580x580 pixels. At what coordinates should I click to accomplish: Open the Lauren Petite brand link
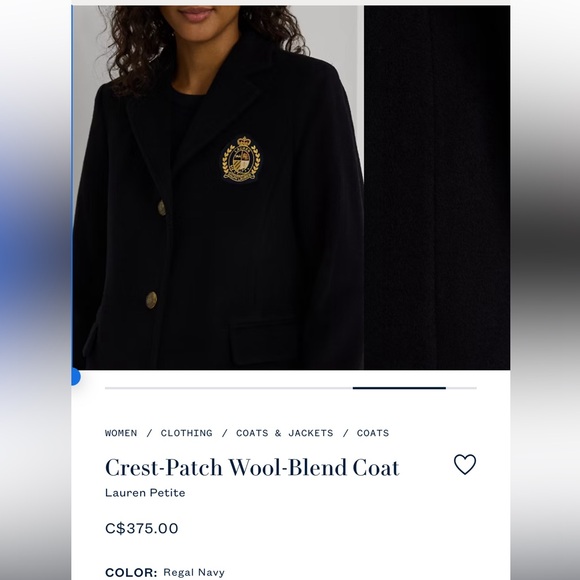click(x=145, y=493)
